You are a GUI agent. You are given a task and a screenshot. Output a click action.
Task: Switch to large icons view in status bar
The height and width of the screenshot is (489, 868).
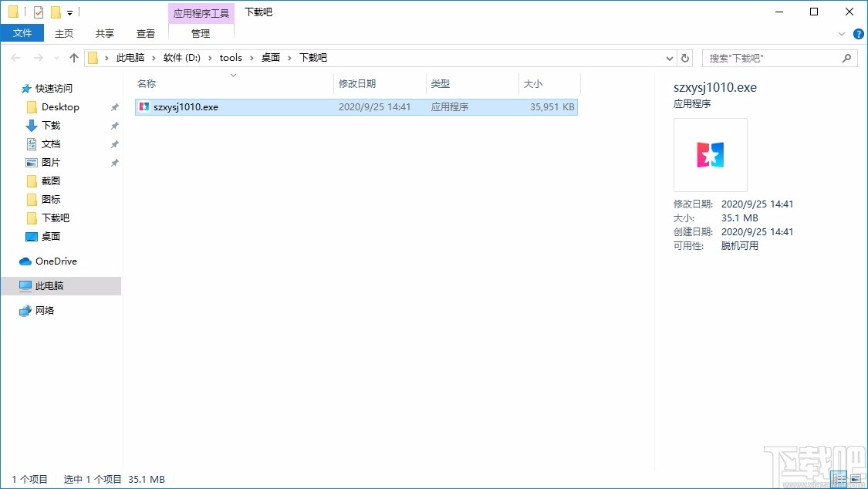(856, 479)
